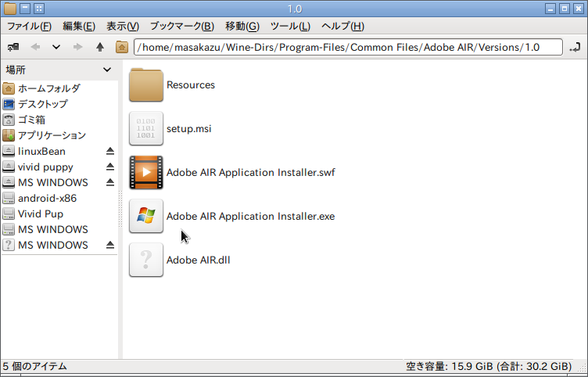Select Adobe AIR Application Installer.swf name
This screenshot has width=588, height=377.
[250, 173]
